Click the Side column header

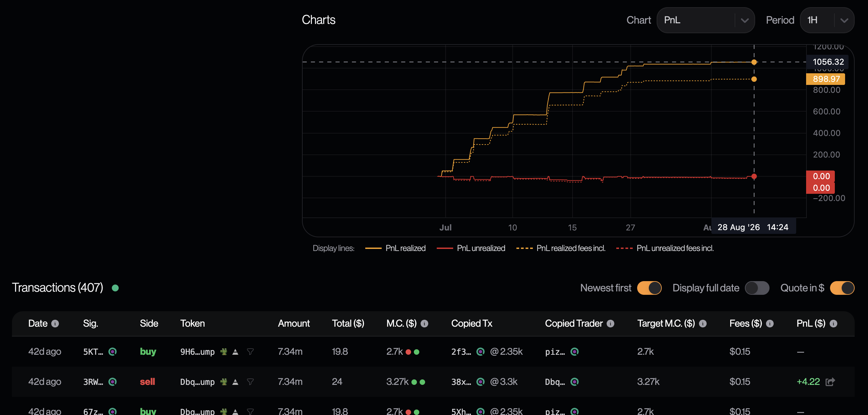tap(149, 324)
